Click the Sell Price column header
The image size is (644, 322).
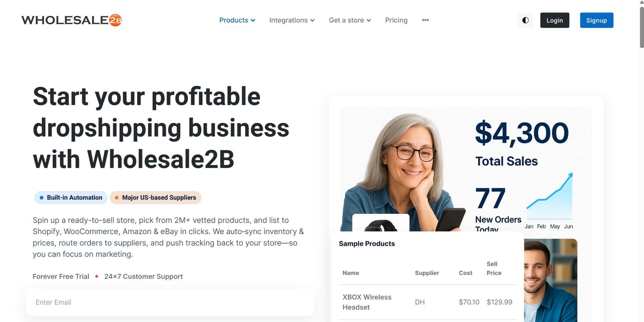494,269
